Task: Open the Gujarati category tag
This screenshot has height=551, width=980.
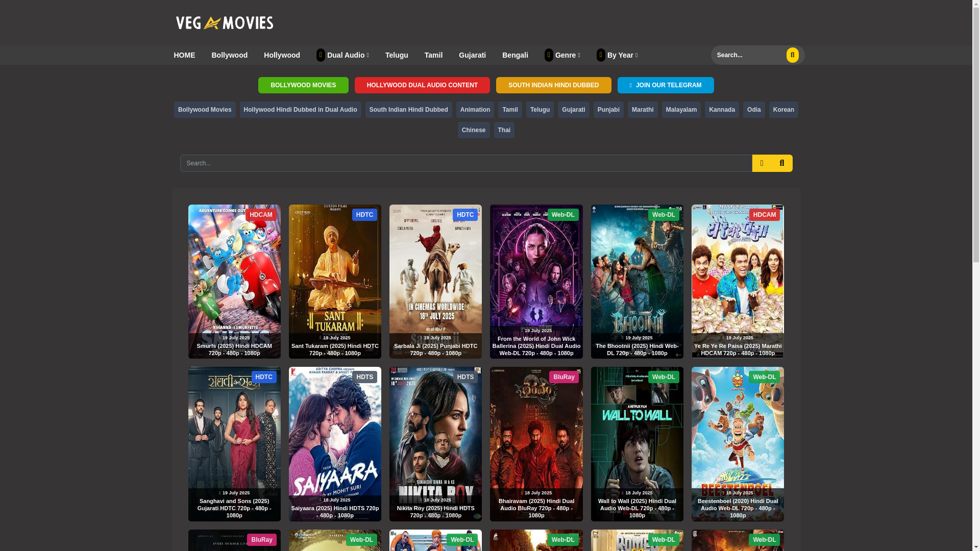Action: [573, 110]
